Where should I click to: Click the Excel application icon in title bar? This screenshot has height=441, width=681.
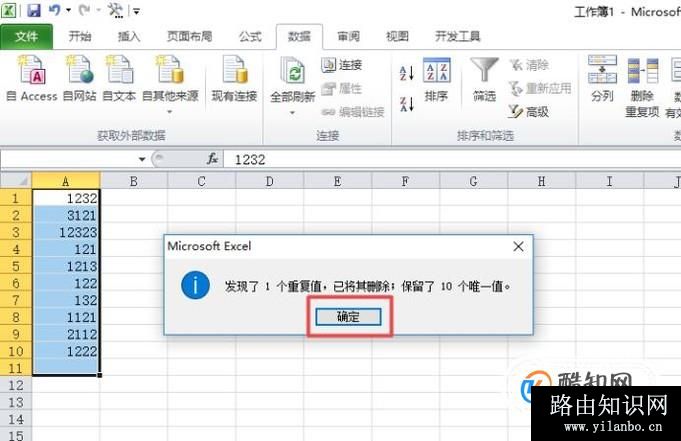tap(9, 10)
